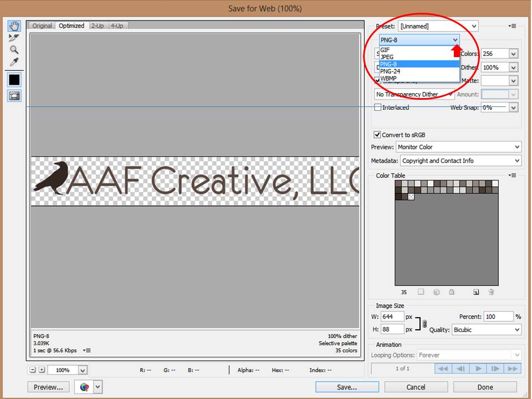This screenshot has height=399, width=532.
Task: Click the Preview... button
Action: pyautogui.click(x=48, y=387)
